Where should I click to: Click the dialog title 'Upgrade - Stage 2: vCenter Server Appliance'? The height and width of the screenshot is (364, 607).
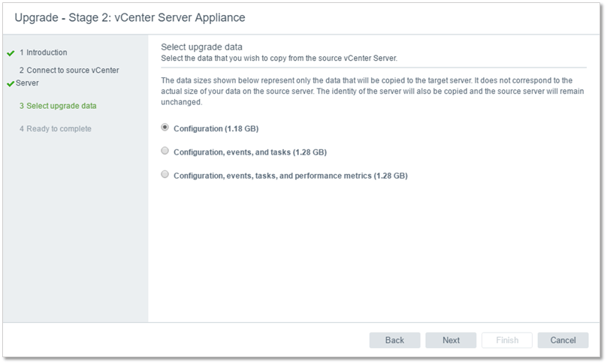(130, 18)
